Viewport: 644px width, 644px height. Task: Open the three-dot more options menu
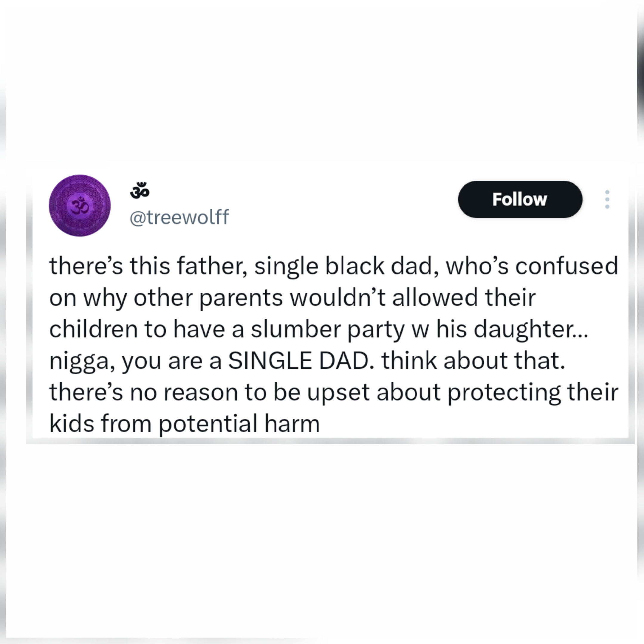click(x=607, y=199)
